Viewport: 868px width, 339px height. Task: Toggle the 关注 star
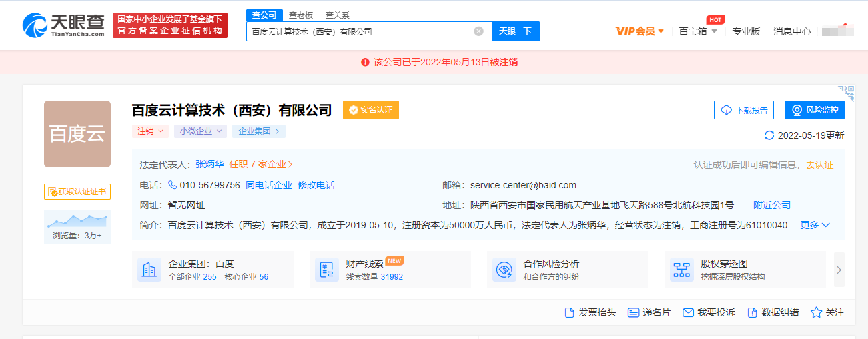(816, 312)
